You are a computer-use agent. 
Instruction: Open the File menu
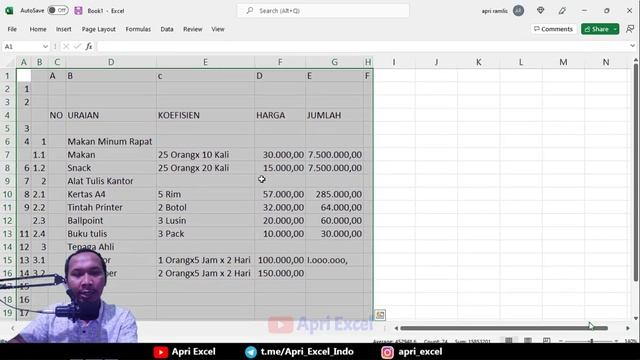click(x=12, y=29)
